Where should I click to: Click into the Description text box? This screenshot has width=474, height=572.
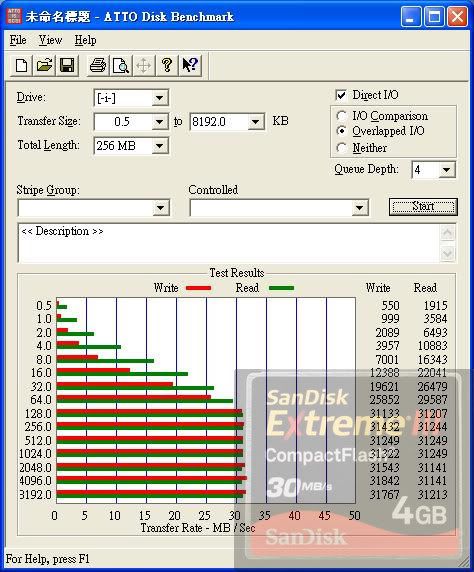coord(229,243)
